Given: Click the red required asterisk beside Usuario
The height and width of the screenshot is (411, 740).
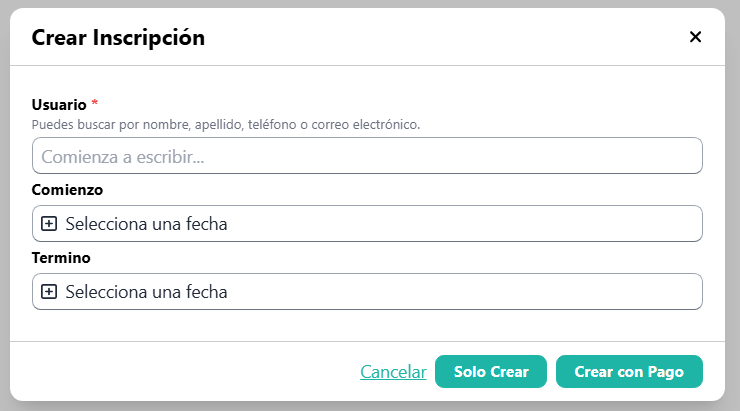Looking at the screenshot, I should coord(95,104).
